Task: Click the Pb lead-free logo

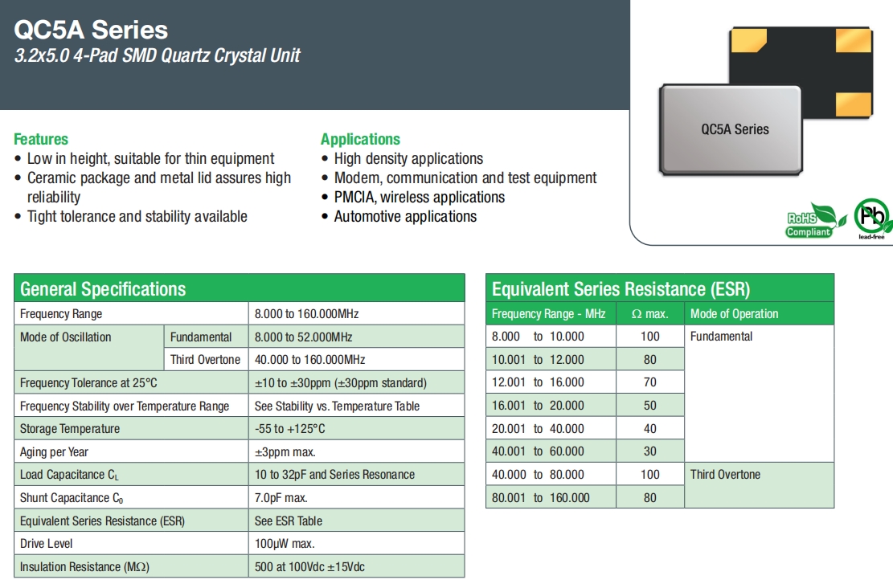Action: (872, 218)
